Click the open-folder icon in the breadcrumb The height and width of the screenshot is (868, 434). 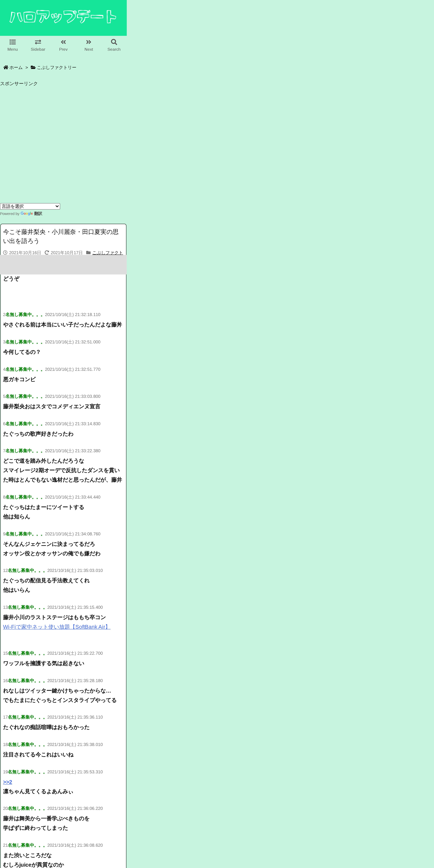pyautogui.click(x=33, y=67)
